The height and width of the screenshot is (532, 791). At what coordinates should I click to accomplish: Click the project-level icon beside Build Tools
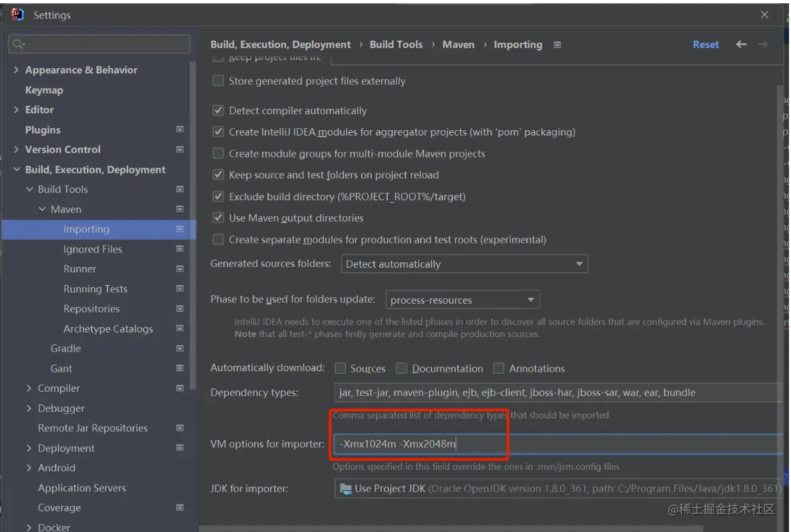tap(180, 189)
